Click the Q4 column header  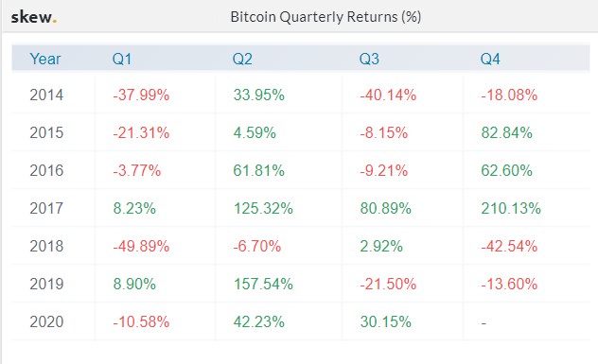click(490, 59)
